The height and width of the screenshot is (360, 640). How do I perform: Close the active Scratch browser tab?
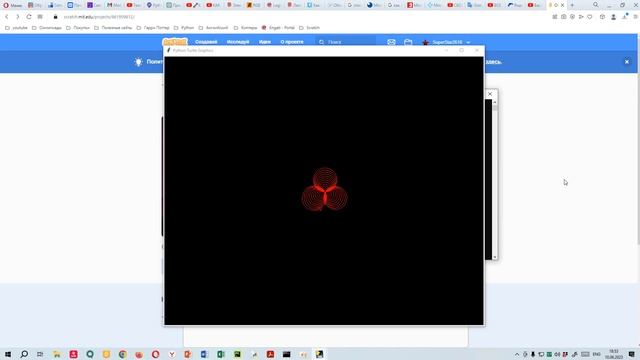562,5
